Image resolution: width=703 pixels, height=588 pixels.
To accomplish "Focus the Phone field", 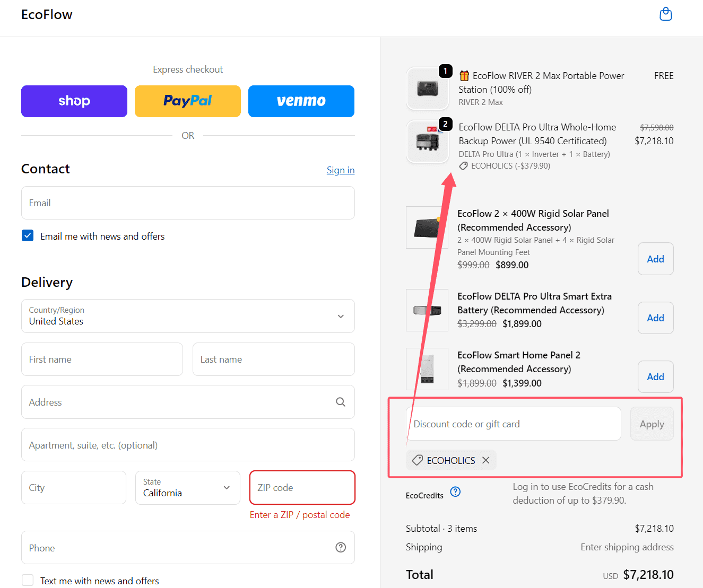I will (188, 547).
